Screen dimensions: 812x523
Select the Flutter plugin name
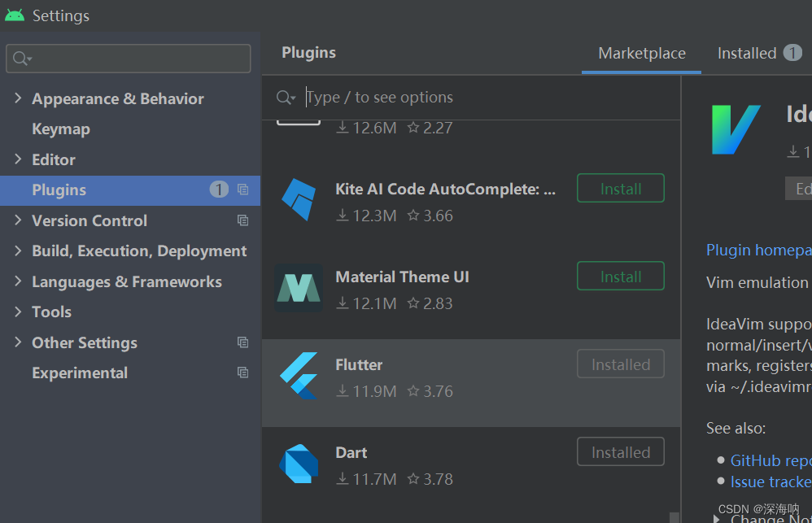(x=359, y=364)
